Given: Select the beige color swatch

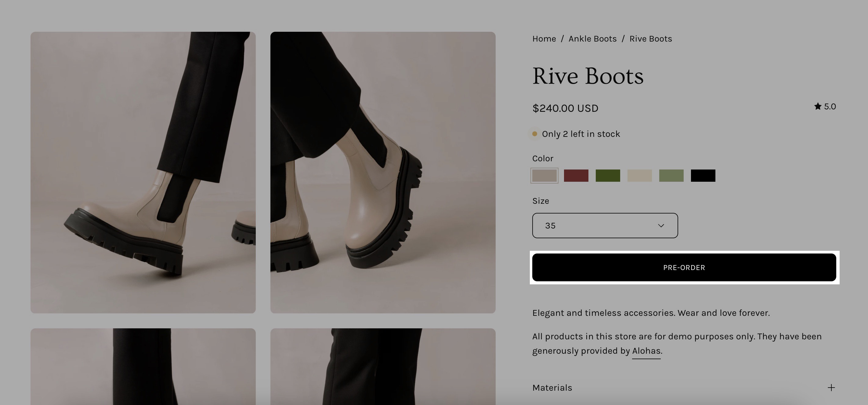Looking at the screenshot, I should click(639, 176).
